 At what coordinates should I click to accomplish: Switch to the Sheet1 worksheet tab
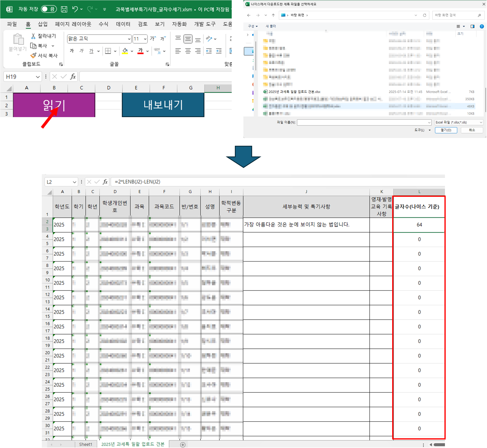click(x=86, y=444)
